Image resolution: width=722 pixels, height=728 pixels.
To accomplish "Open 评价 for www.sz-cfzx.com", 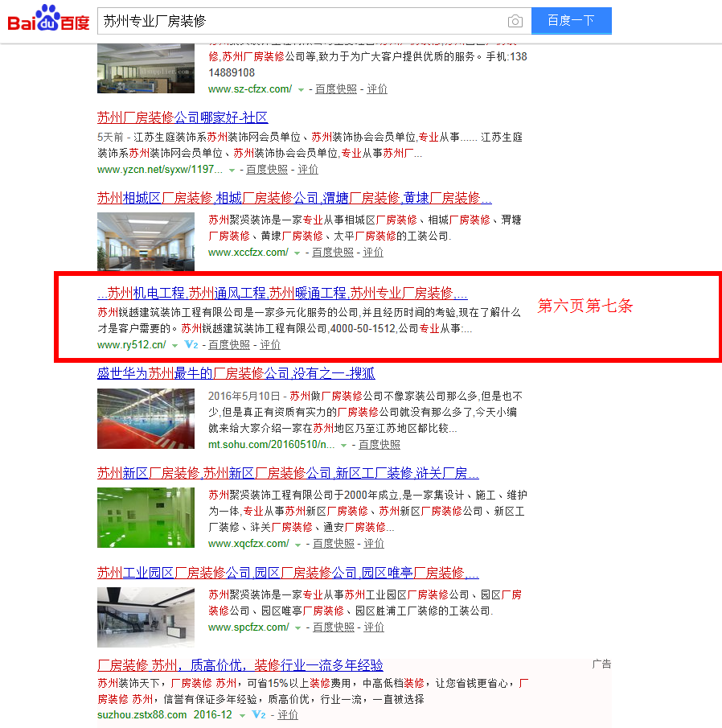I will coord(377,88).
